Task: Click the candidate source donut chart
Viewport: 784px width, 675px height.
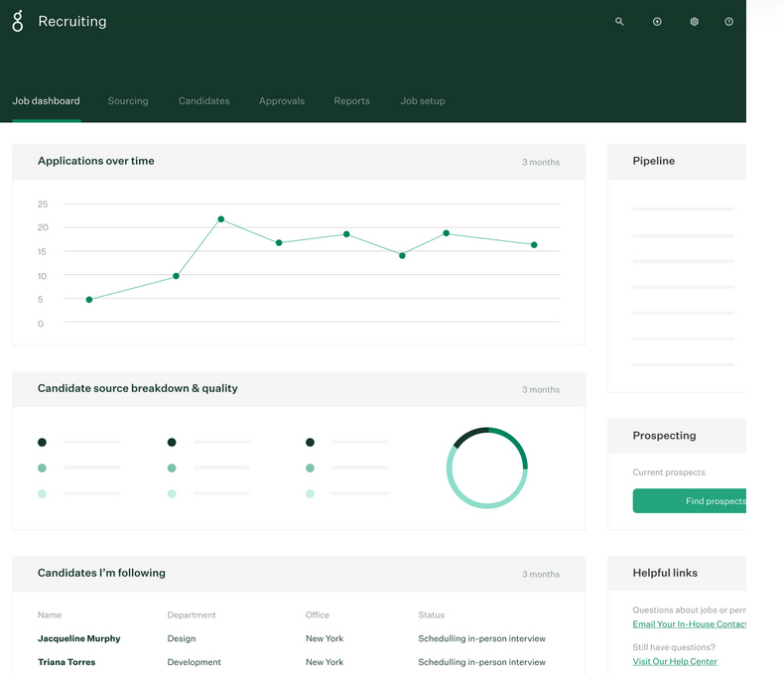Action: click(x=487, y=468)
